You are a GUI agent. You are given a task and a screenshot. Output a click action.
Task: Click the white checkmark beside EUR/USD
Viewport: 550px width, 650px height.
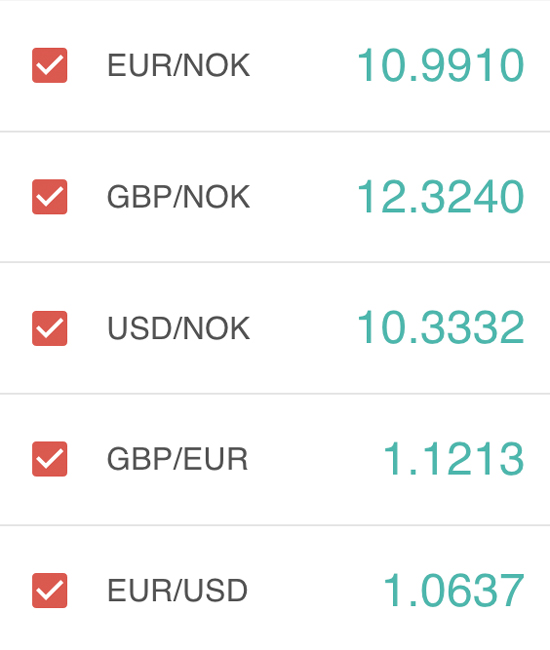pos(50,590)
